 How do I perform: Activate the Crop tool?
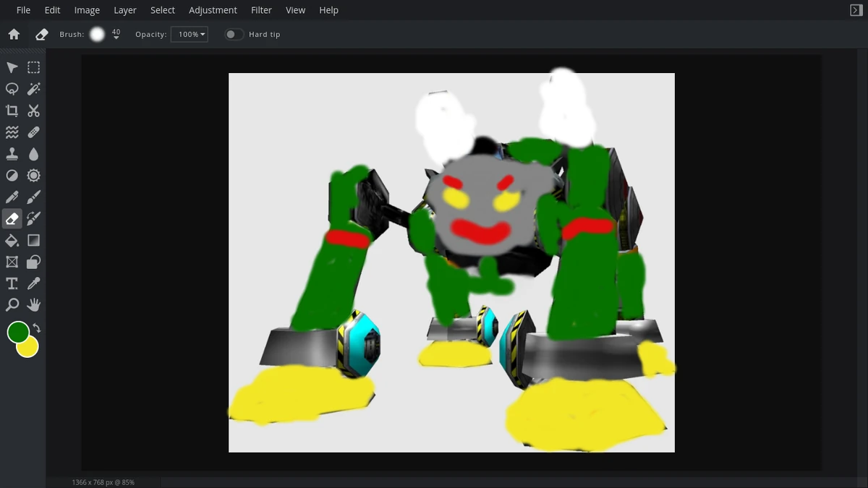pyautogui.click(x=11, y=110)
